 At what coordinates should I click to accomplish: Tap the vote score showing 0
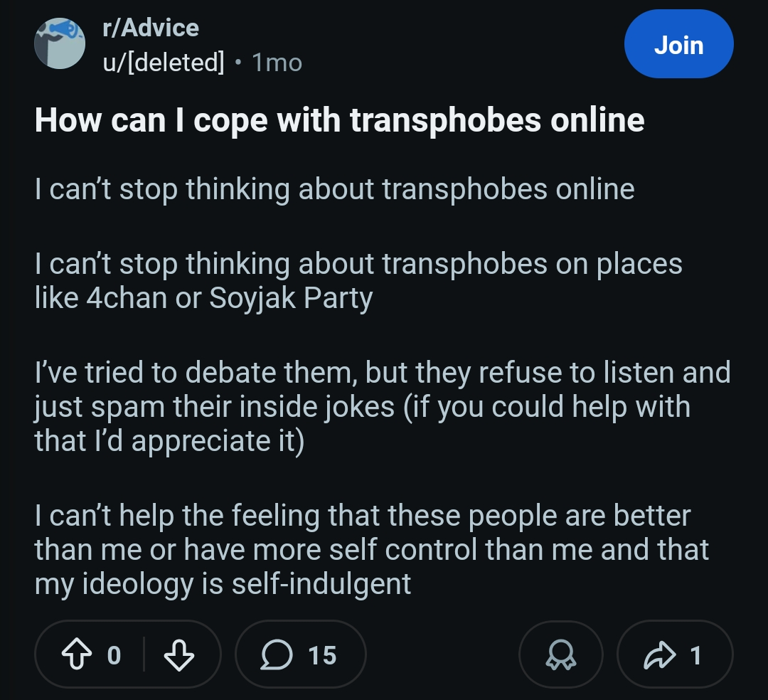[114, 655]
